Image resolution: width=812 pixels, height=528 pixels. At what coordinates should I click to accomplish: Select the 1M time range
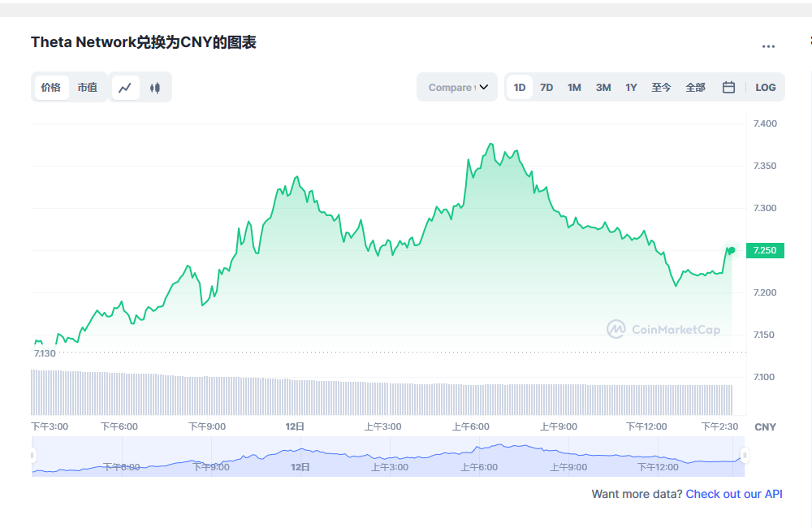(574, 88)
